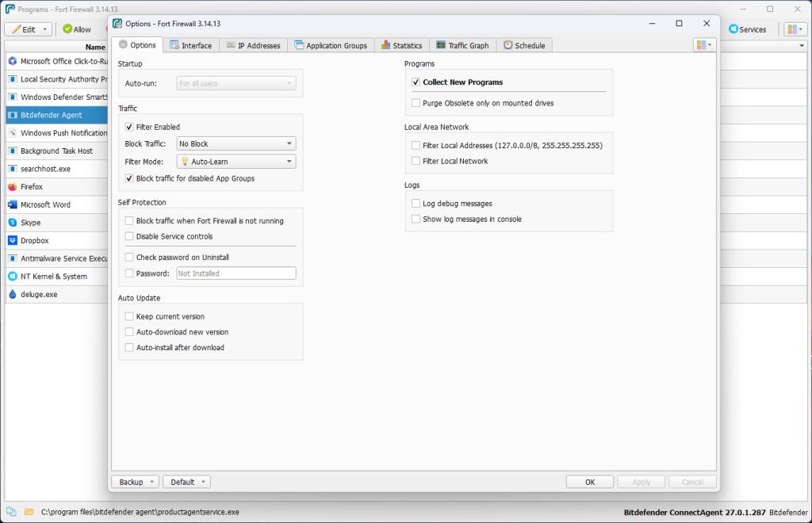Screen dimensions: 812x523
Task: Click the Background Task Host row icon
Action: pyautogui.click(x=13, y=151)
